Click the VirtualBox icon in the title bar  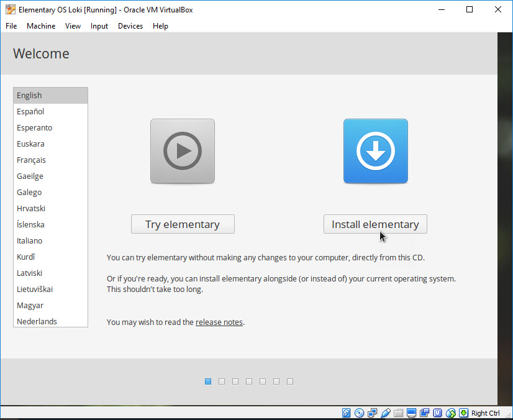11,9
